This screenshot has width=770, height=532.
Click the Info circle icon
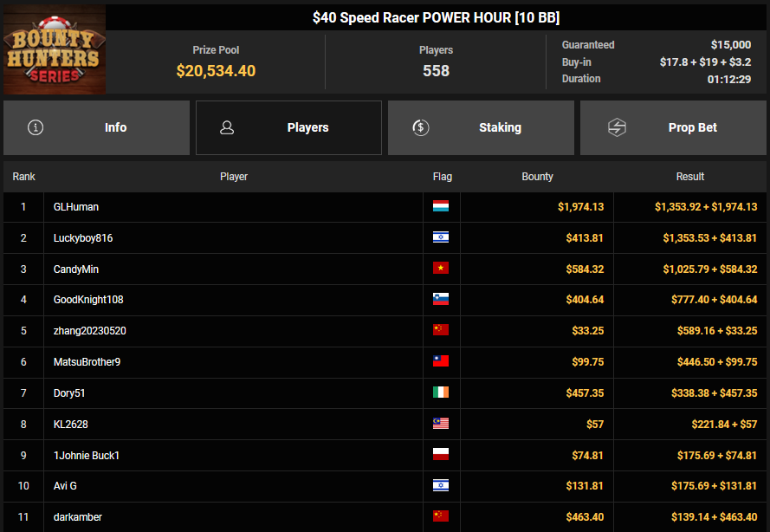(36, 127)
